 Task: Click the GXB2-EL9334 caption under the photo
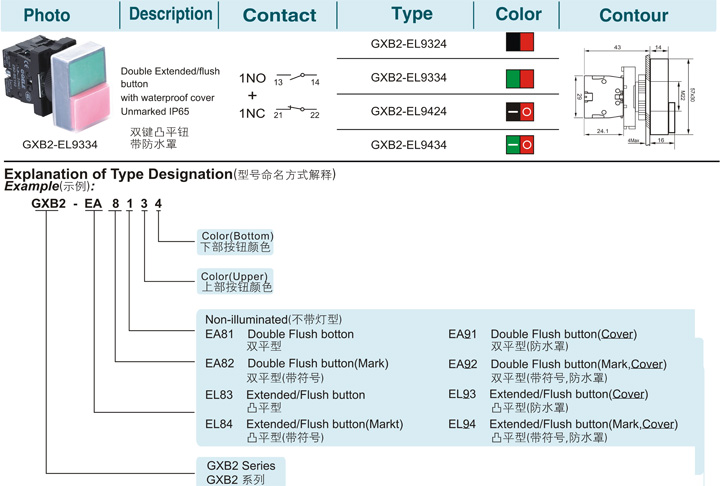pyautogui.click(x=59, y=144)
